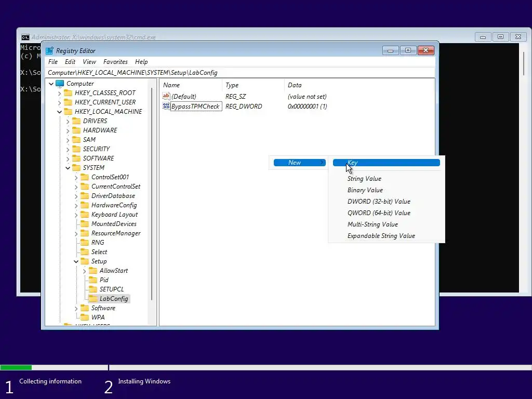Open the Help menu
Screen dimensions: 532x399
tap(141, 62)
